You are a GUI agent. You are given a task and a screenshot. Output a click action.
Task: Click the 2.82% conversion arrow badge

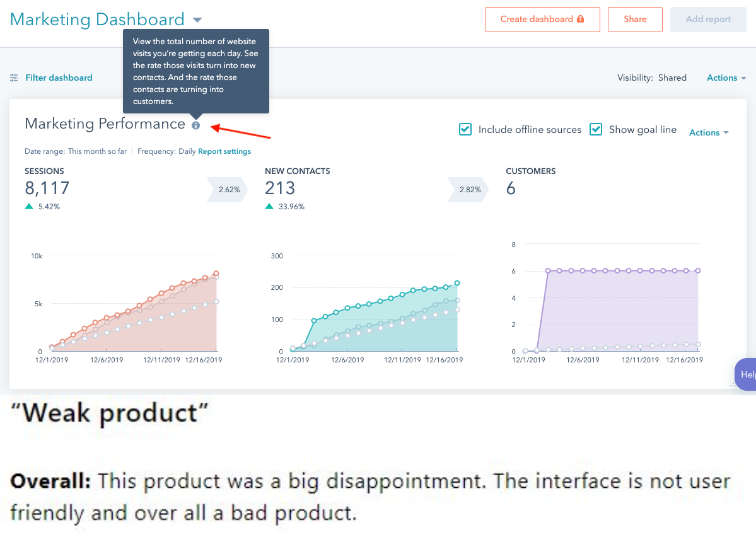coord(469,189)
